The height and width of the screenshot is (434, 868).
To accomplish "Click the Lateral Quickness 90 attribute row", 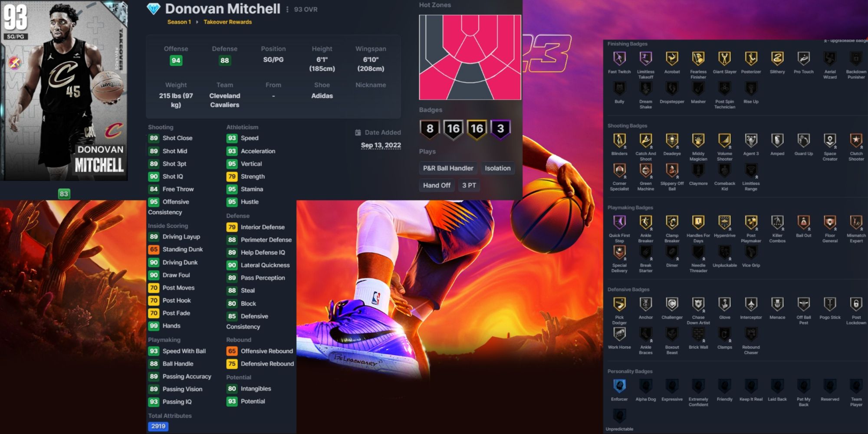I will [258, 265].
